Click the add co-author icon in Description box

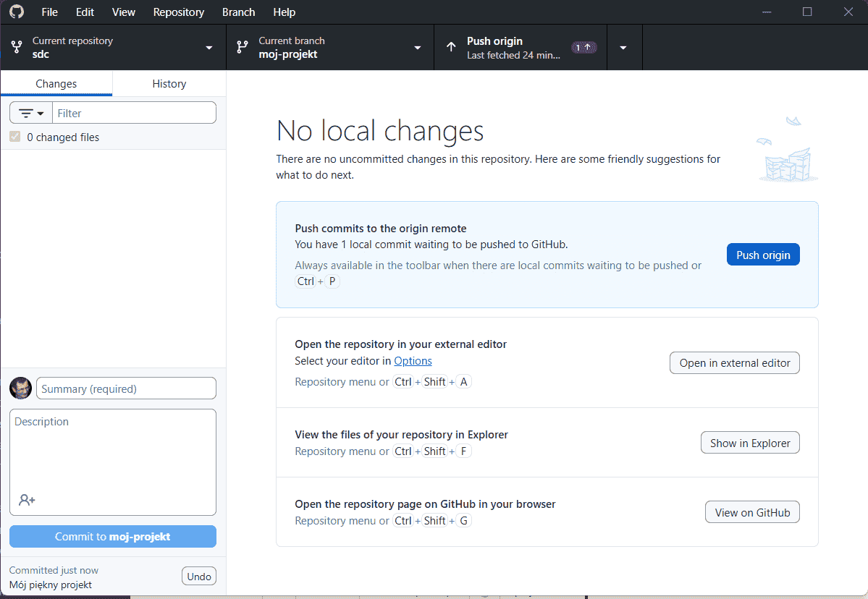tap(27, 500)
